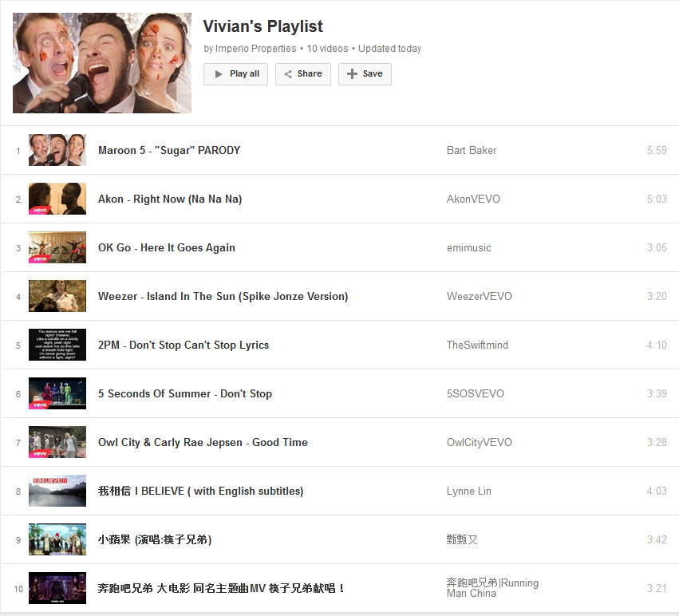Visit WeezerVEVO channel
679x616 pixels.
click(x=480, y=296)
